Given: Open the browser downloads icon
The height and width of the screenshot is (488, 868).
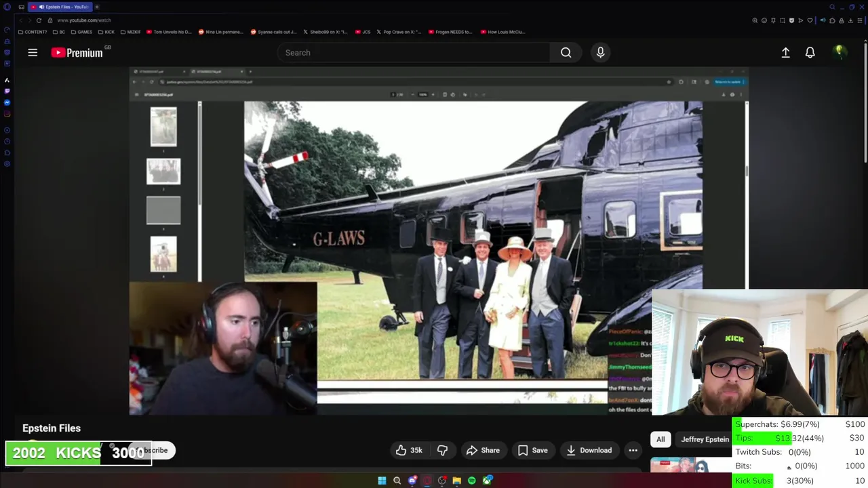Looking at the screenshot, I should tap(850, 20).
